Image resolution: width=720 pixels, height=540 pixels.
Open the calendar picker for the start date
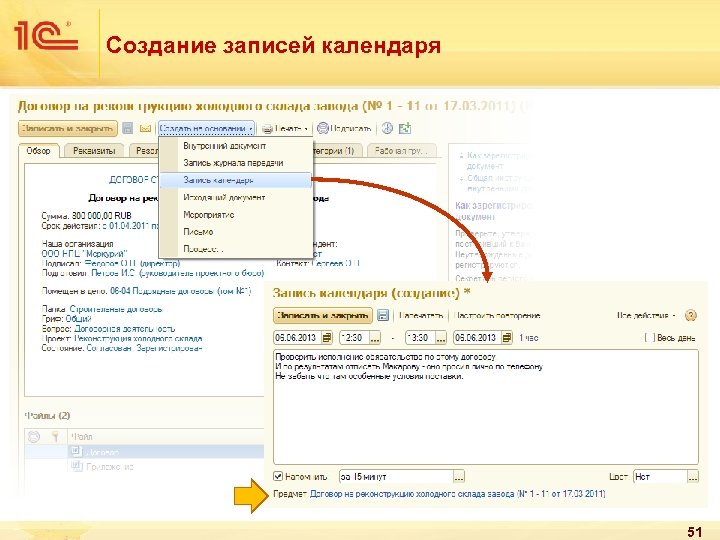point(326,338)
